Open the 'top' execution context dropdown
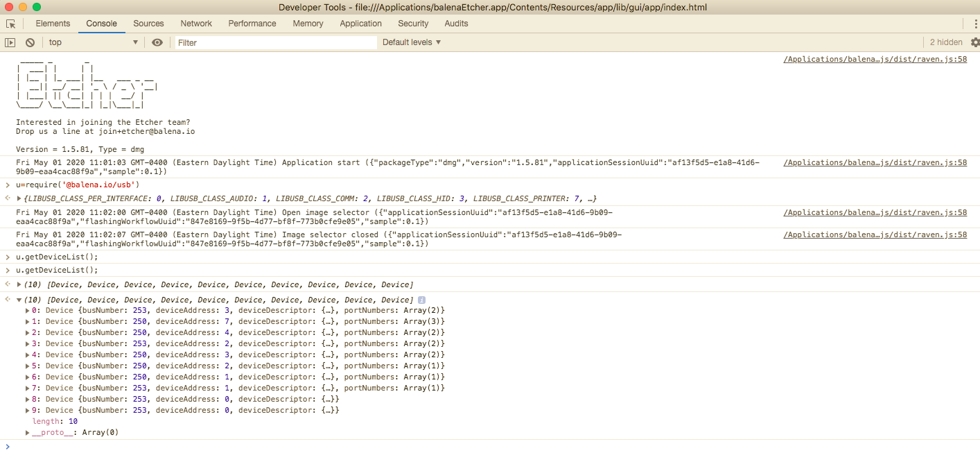980x462 pixels. pos(93,42)
